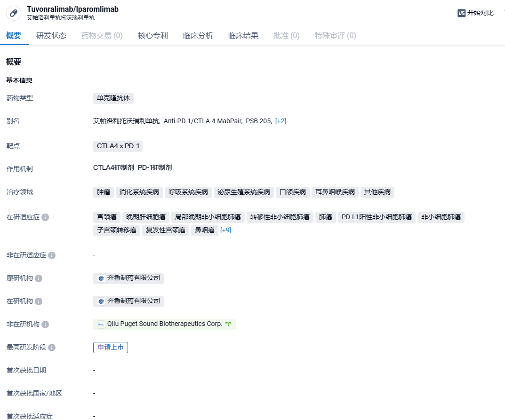Select the 口颌疾病 tag
The image size is (505, 420).
point(293,192)
